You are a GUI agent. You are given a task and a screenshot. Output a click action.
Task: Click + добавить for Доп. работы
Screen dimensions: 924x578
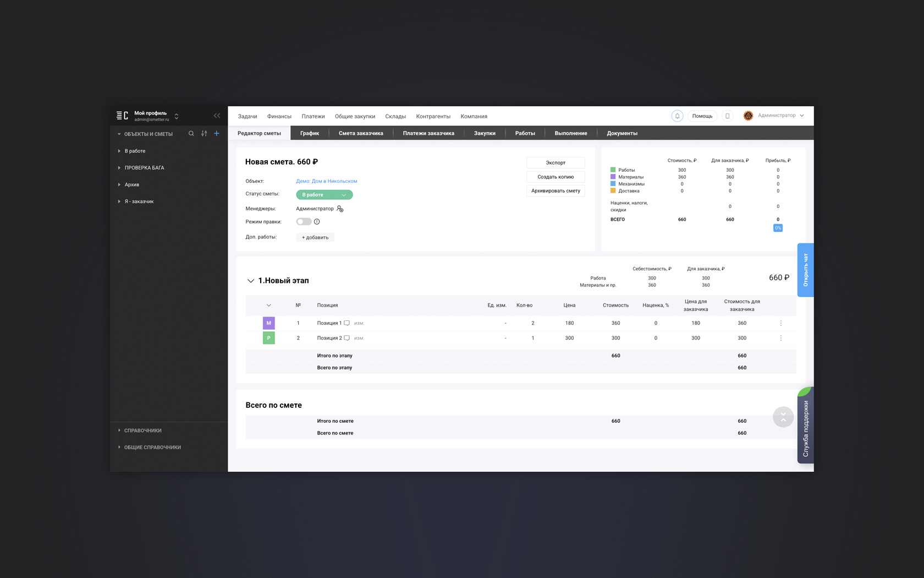315,237
